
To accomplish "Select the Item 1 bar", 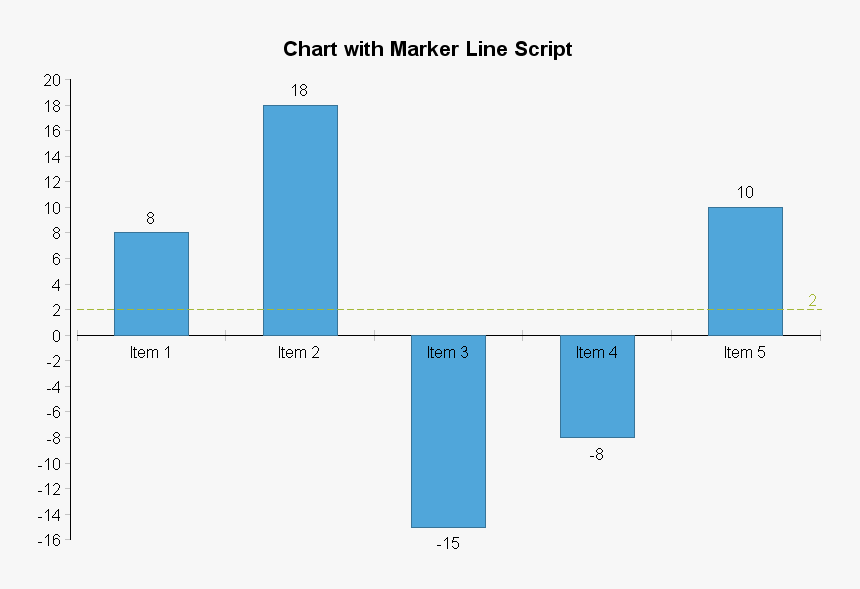I will (151, 283).
